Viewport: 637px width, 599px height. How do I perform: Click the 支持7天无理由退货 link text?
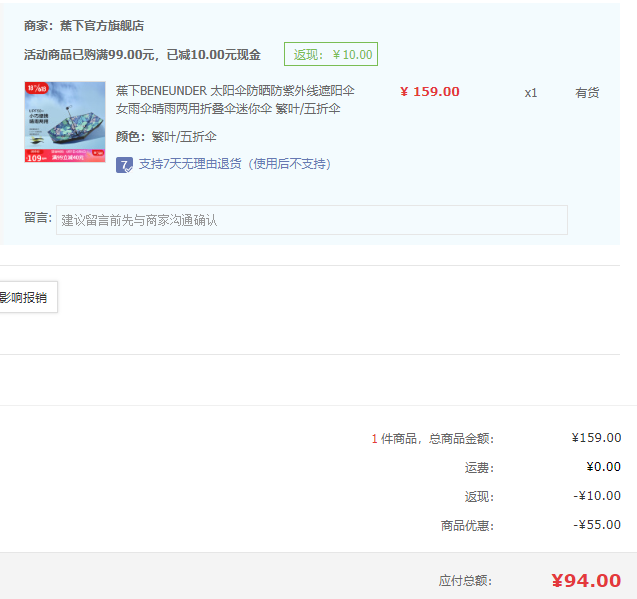click(x=235, y=164)
